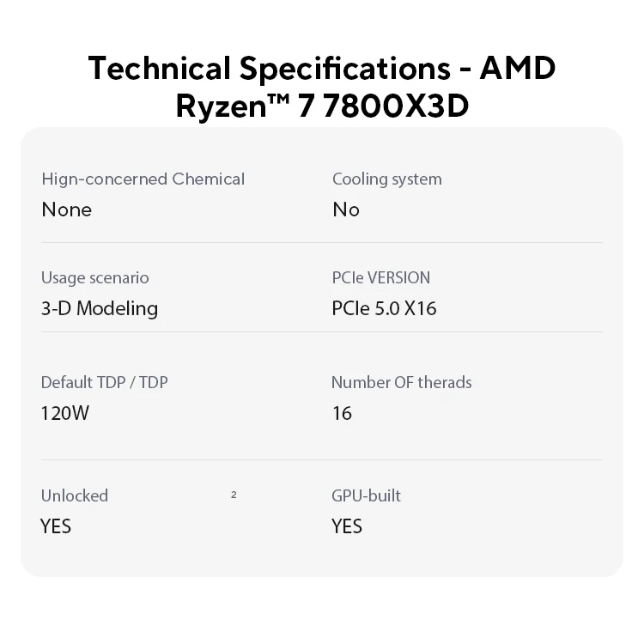644x644 pixels.
Task: Click the 3-D Modeling value
Action: (x=100, y=309)
